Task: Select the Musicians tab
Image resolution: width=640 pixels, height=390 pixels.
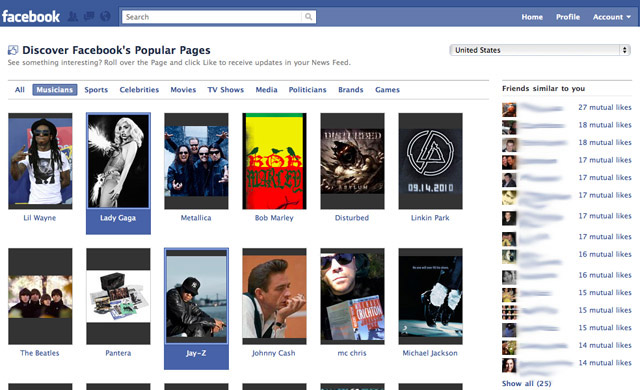Action: pyautogui.click(x=55, y=90)
